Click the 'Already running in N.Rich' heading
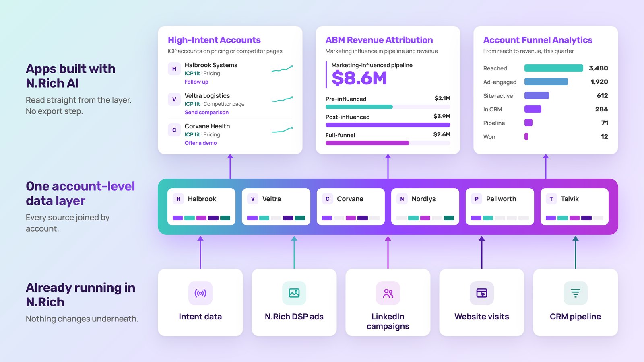Screen dimensions: 644x362 click(x=80, y=295)
